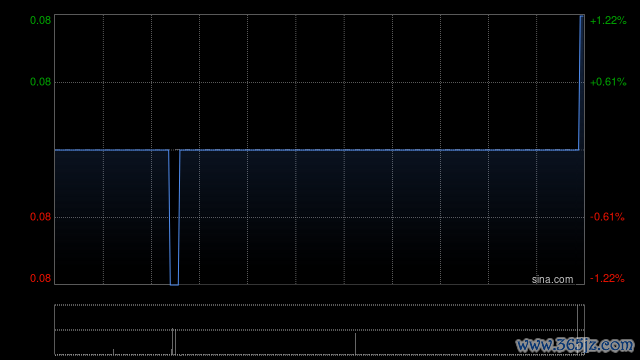Open the www.365jz.com watermark link
Screen dimensions: 640x360
click(575, 345)
